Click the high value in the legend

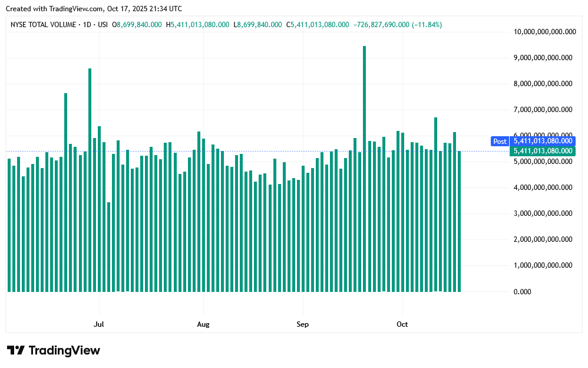199,25
